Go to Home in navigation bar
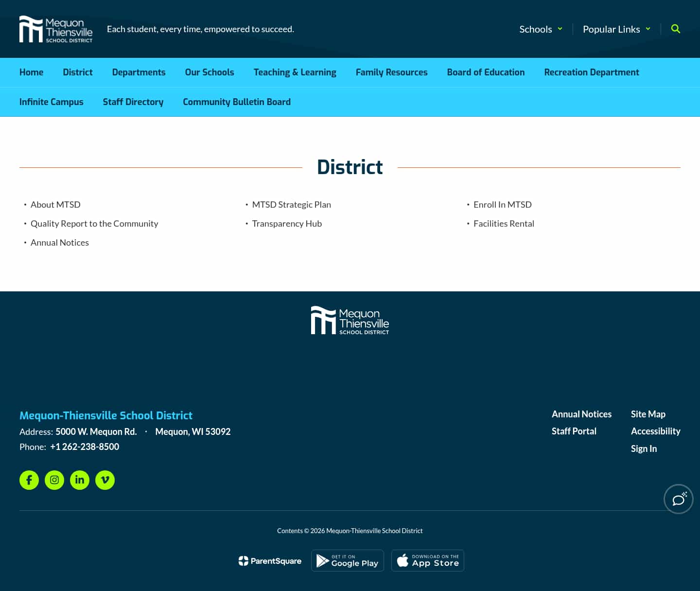Viewport: 700px width, 591px height. pyautogui.click(x=31, y=72)
